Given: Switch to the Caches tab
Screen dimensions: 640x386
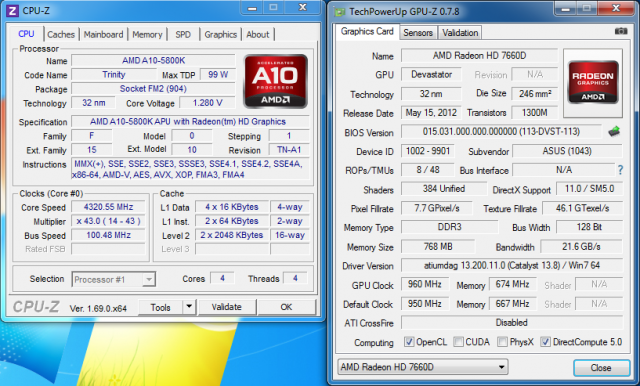Looking at the screenshot, I should (x=61, y=35).
